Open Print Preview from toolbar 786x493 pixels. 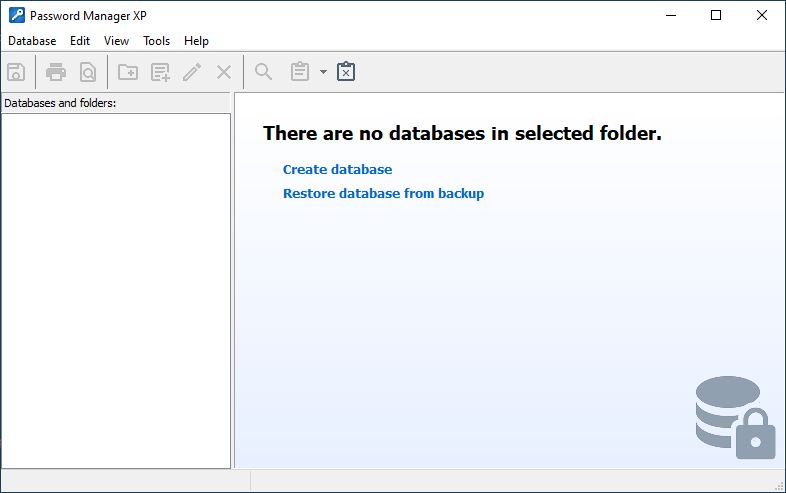pyautogui.click(x=88, y=72)
